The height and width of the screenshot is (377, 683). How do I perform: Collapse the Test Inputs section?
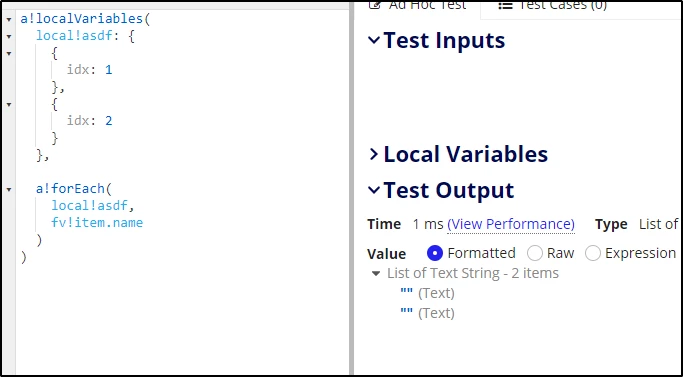point(374,41)
